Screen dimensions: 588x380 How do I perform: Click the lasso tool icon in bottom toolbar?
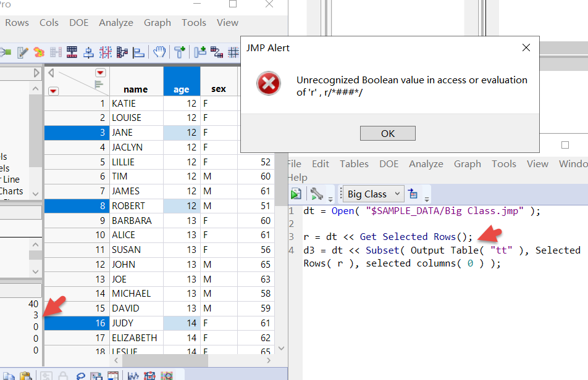[x=81, y=376]
